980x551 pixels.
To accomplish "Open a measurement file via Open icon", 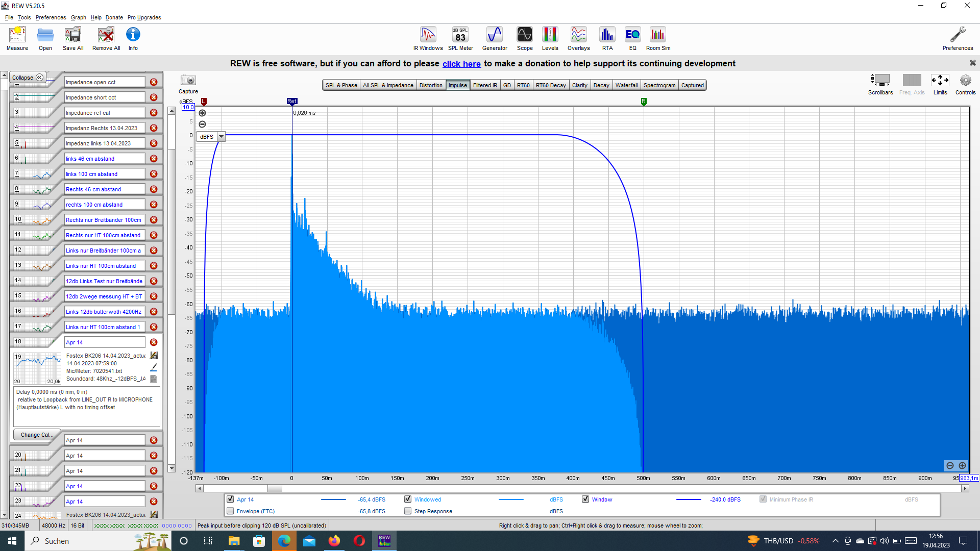I will [45, 39].
